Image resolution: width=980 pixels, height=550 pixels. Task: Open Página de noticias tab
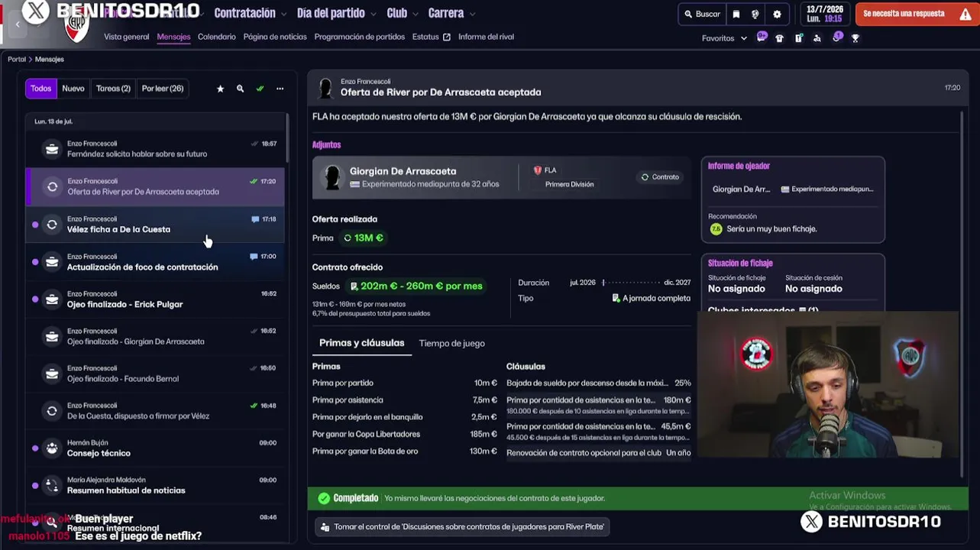coord(275,37)
